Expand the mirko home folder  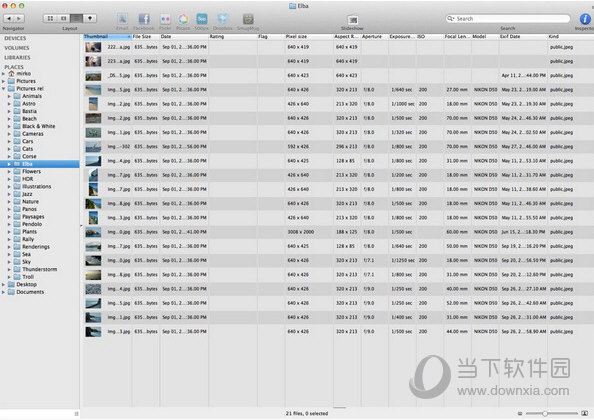click(3, 73)
